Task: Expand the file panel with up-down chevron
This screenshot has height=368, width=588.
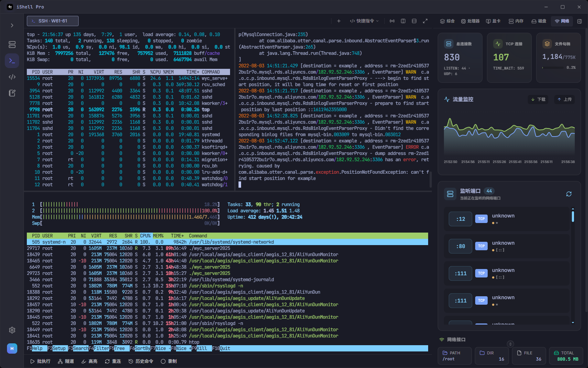Action: point(510,344)
